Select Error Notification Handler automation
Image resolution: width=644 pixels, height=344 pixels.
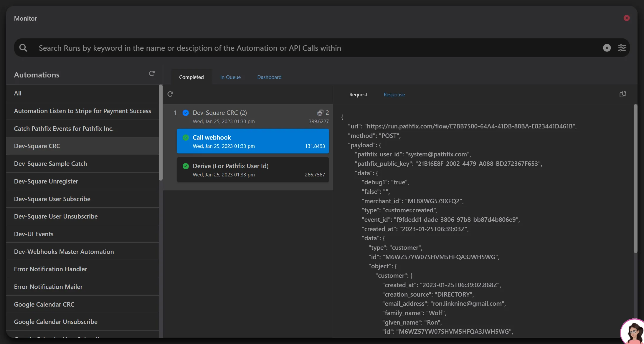[x=82, y=269]
